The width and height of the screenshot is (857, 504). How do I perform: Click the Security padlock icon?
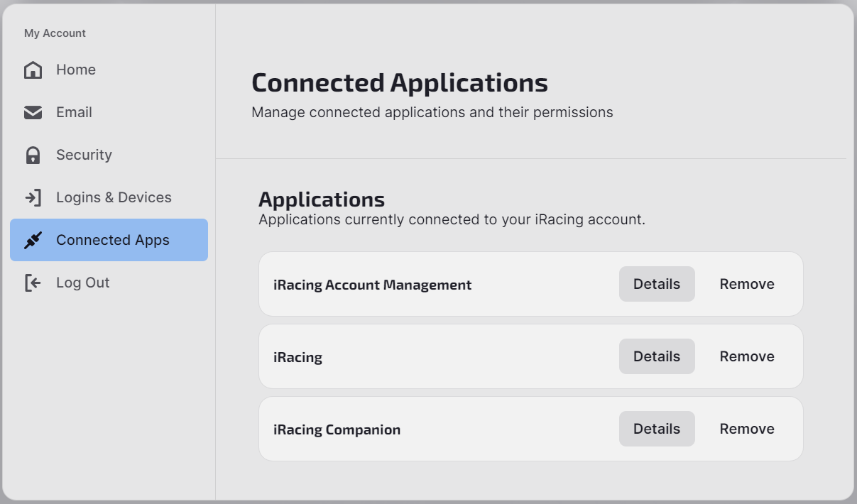(33, 155)
